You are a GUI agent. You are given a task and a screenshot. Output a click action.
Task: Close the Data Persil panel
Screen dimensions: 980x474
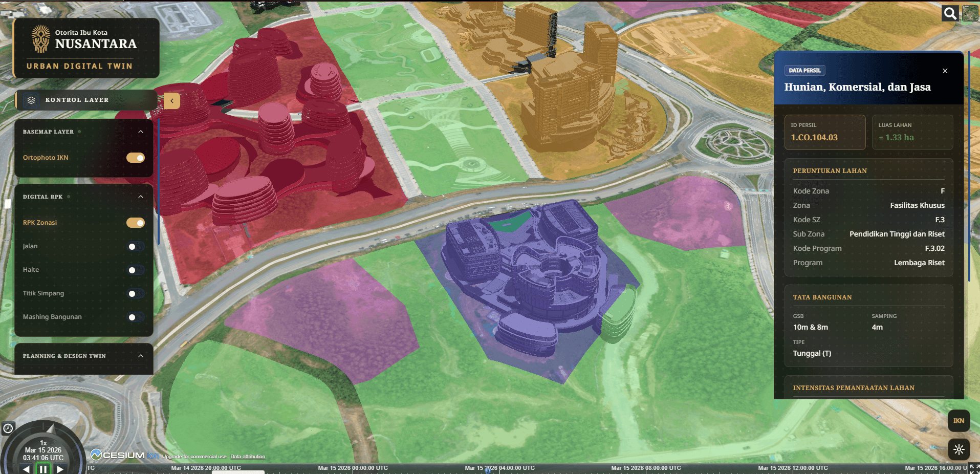point(945,71)
